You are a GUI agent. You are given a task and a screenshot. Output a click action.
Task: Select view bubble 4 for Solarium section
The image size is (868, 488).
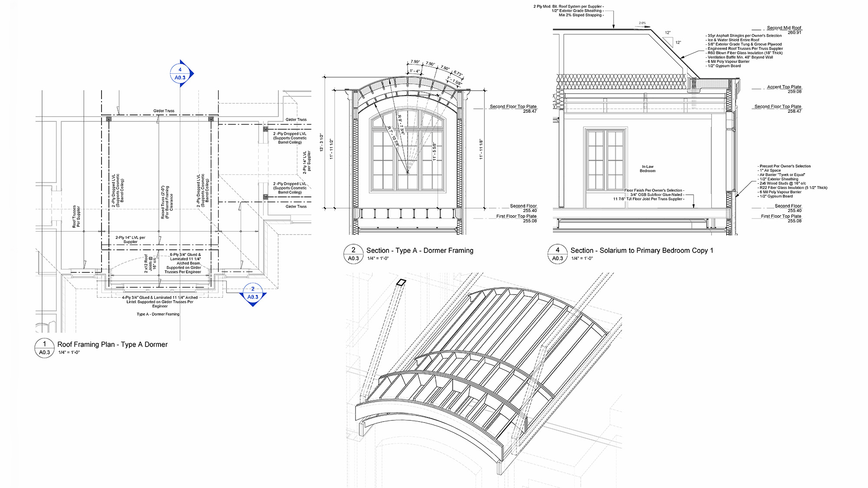coord(557,254)
